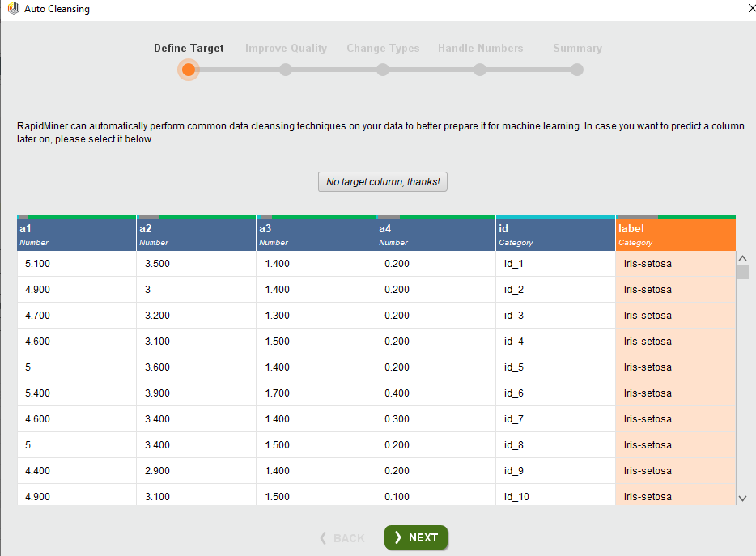Select a1 column header as target
Image resolution: width=756 pixels, height=556 pixels.
pos(77,235)
